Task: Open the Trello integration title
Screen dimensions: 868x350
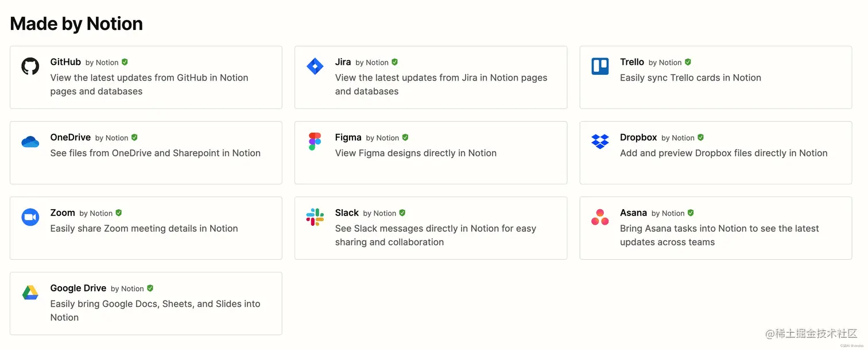Action: click(x=632, y=62)
